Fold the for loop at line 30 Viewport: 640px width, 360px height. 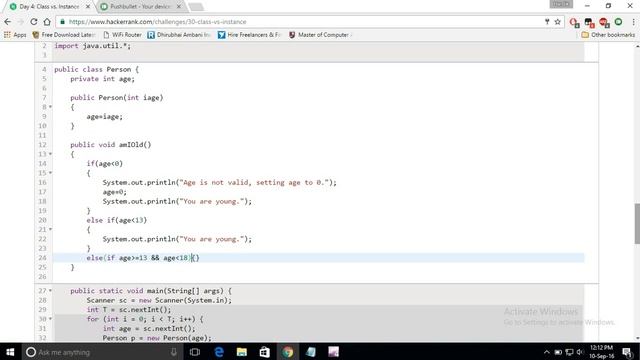[51, 319]
